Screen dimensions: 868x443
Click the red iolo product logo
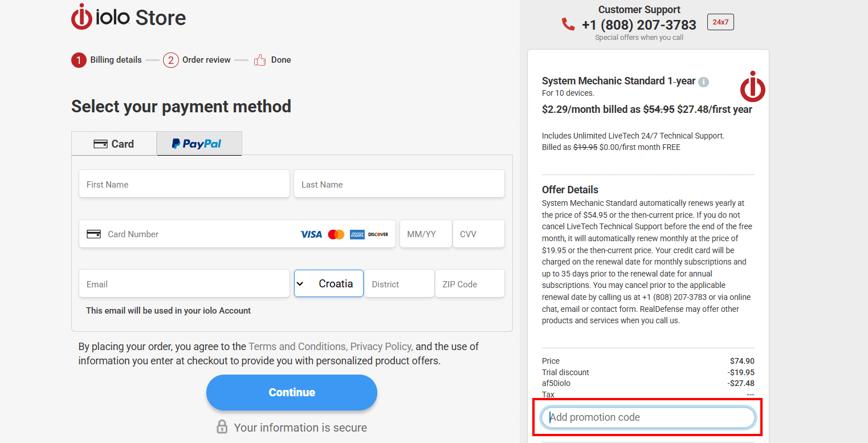[752, 87]
